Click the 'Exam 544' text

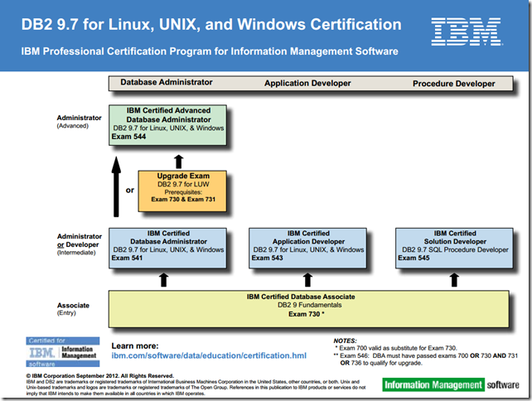click(x=128, y=137)
